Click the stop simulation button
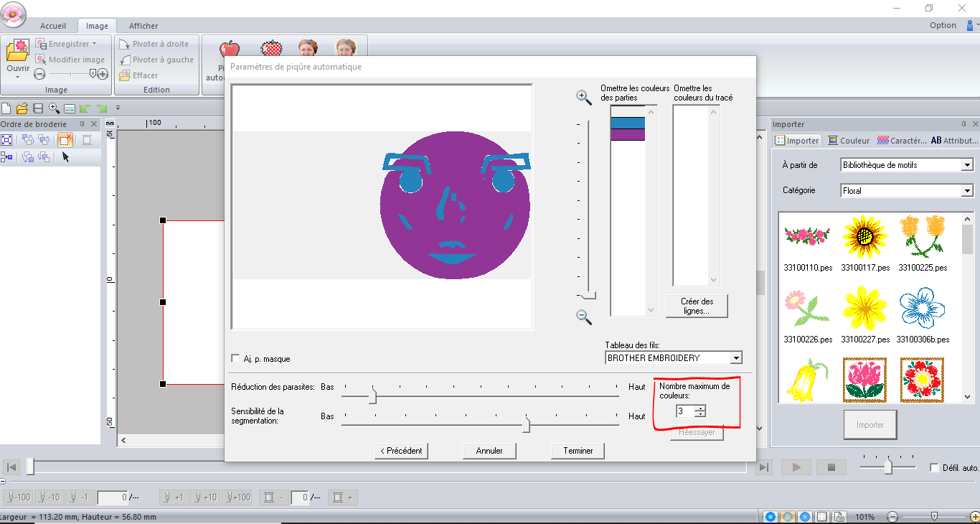The height and width of the screenshot is (524, 980). click(831, 467)
